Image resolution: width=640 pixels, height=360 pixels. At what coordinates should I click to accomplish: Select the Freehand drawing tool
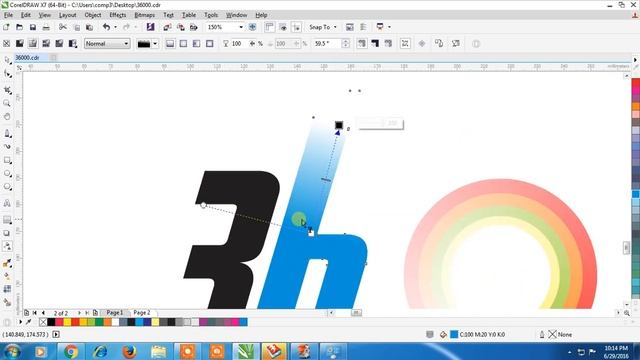(7, 133)
